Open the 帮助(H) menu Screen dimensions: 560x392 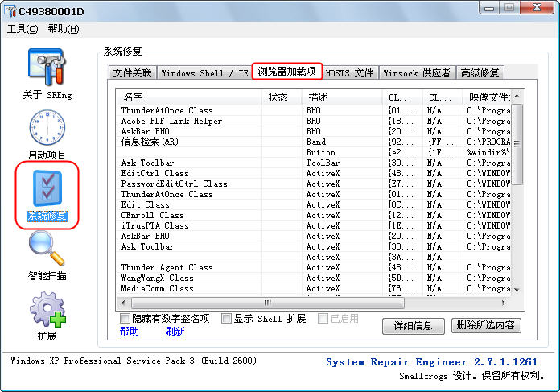click(x=64, y=29)
